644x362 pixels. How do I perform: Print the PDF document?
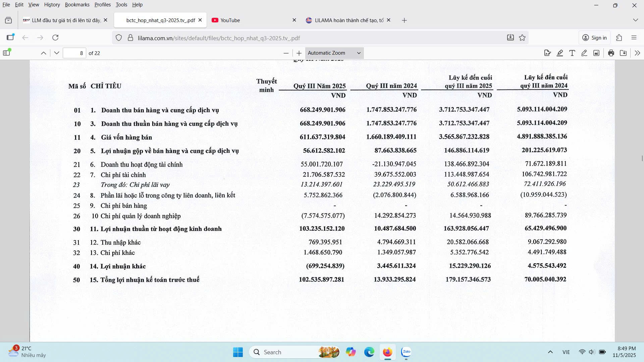tap(611, 53)
